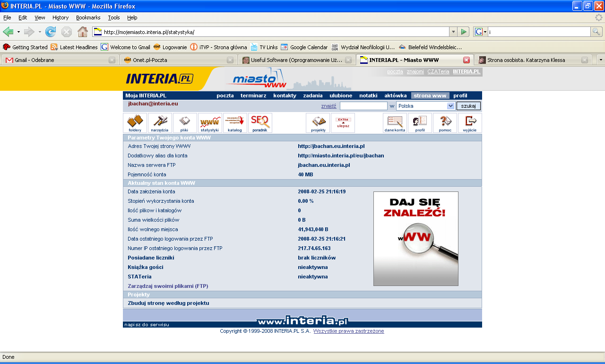Image resolution: width=605 pixels, height=364 pixels.
Task: Click the znajdź search text field
Action: click(363, 106)
